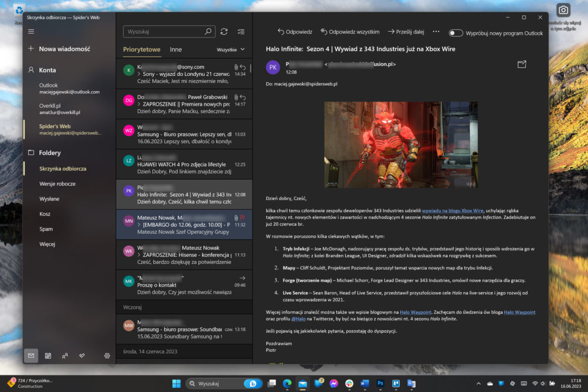Click the MK avatar of the Proszę o kontakt email
This screenshot has height=392, width=588.
click(x=129, y=281)
